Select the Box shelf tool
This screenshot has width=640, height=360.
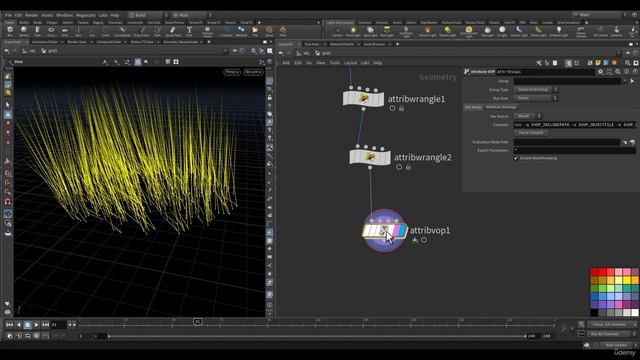pos(10,31)
